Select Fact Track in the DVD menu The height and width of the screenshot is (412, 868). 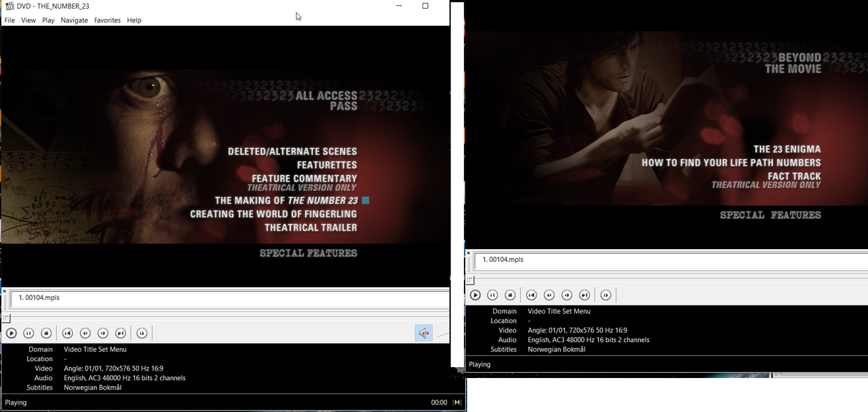pos(794,176)
